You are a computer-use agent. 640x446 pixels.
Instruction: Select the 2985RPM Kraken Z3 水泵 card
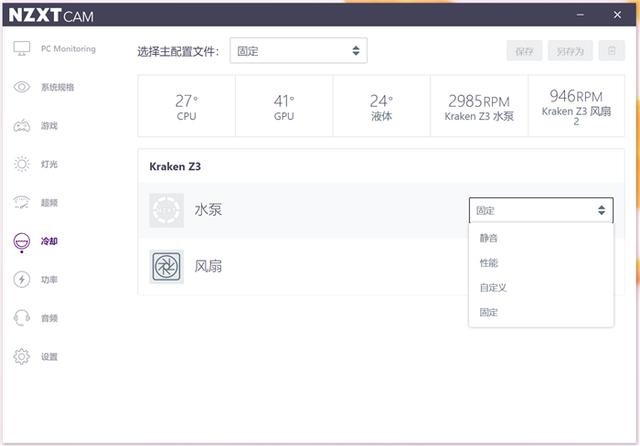(x=479, y=106)
